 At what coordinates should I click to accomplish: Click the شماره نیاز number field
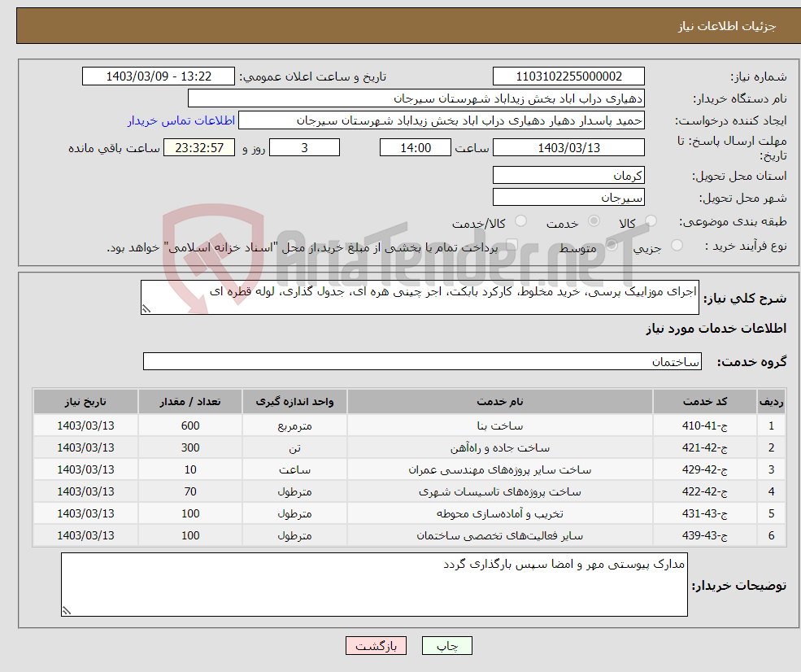(568, 76)
